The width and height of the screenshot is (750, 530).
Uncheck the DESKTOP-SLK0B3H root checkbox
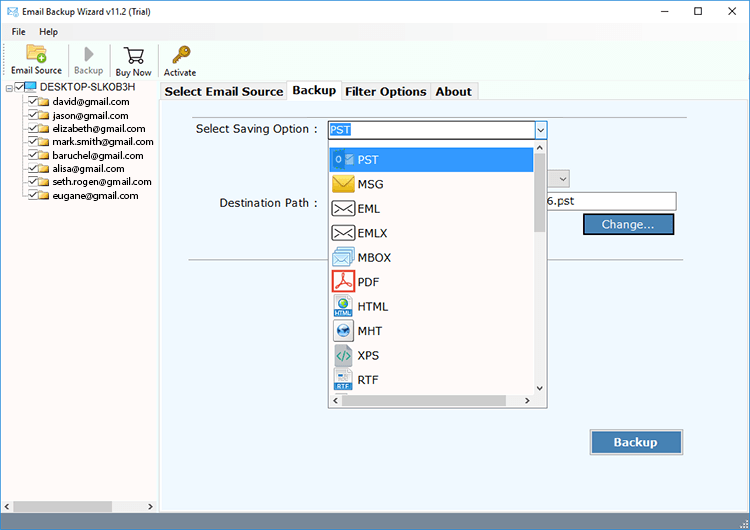(x=19, y=87)
